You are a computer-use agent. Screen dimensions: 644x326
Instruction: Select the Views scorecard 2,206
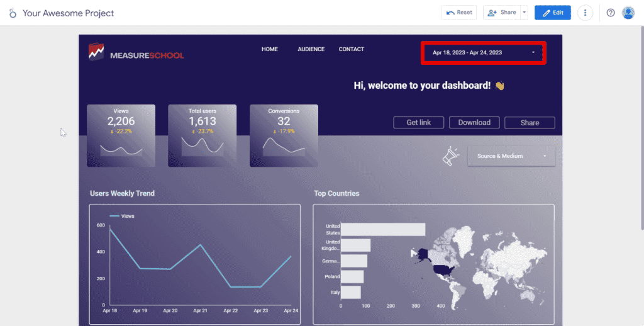121,136
